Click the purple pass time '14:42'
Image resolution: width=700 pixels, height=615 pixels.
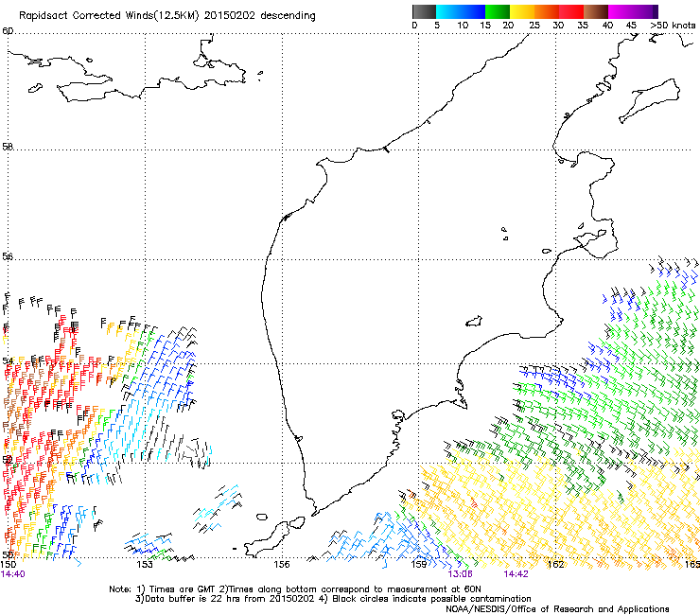coord(516,574)
